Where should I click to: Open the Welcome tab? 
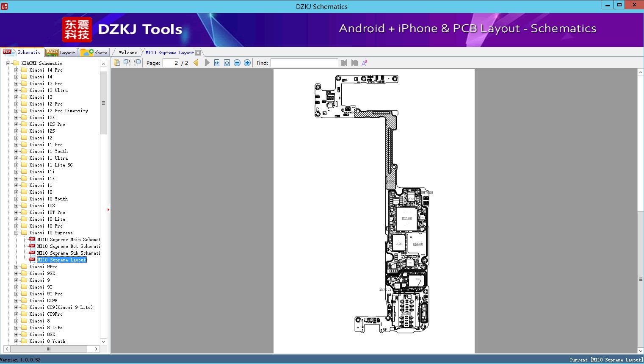[127, 53]
